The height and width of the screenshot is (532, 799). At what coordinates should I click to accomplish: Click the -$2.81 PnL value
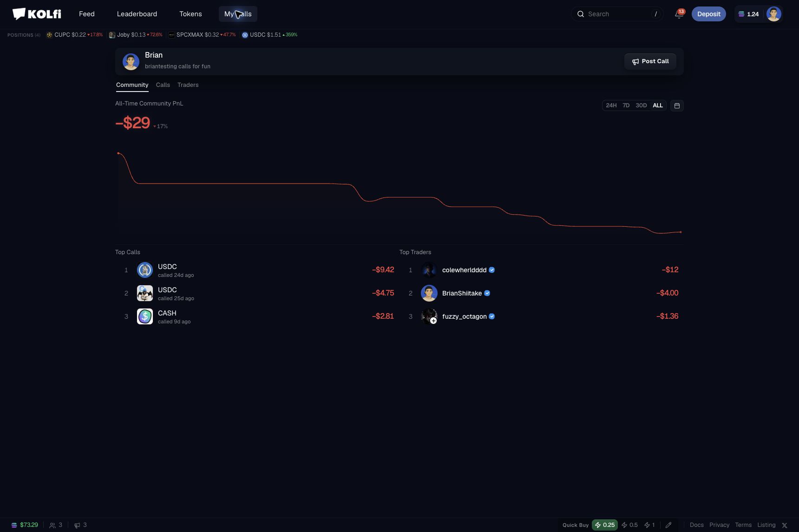click(x=383, y=316)
